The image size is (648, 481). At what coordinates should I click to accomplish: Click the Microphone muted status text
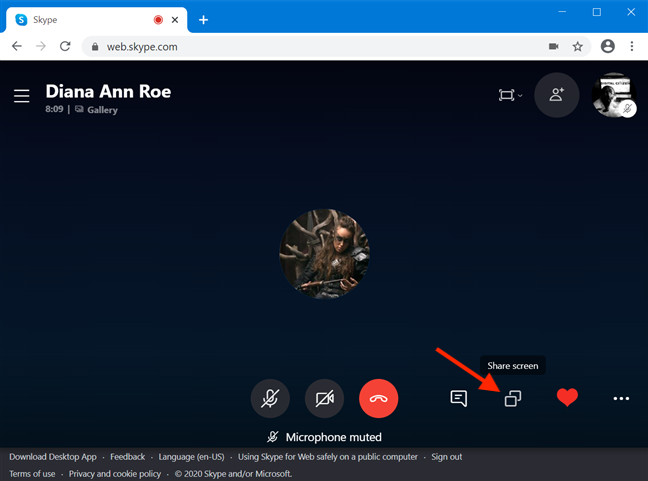pyautogui.click(x=334, y=437)
